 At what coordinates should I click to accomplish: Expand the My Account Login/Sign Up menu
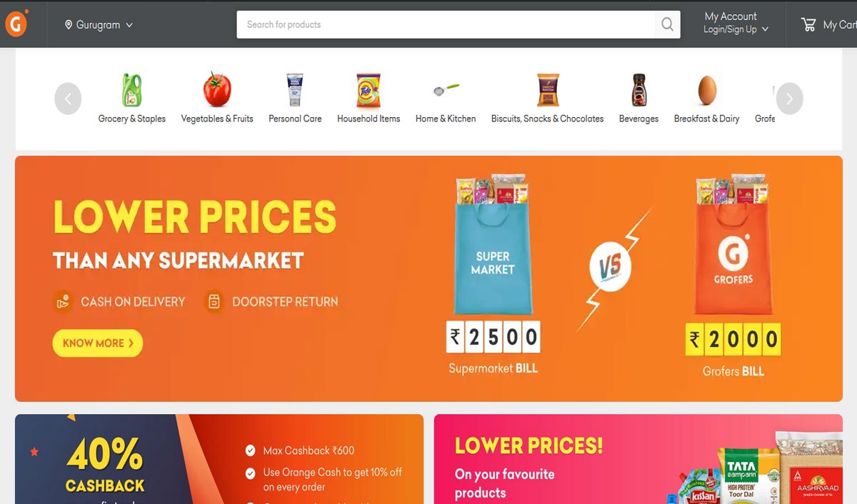coord(736,23)
